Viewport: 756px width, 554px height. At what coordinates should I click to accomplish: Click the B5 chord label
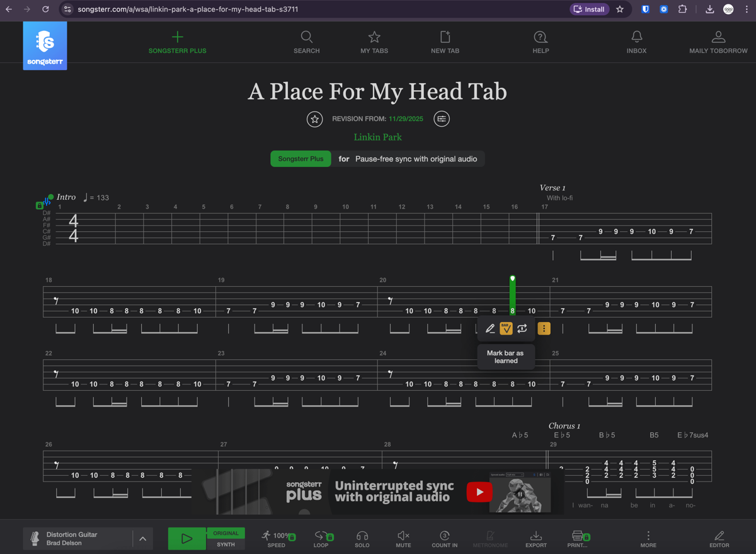click(654, 435)
